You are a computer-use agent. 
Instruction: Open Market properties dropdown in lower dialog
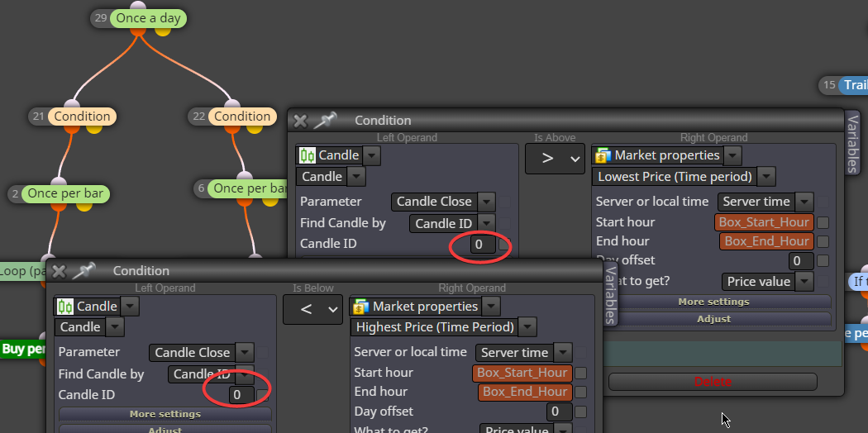(491, 307)
